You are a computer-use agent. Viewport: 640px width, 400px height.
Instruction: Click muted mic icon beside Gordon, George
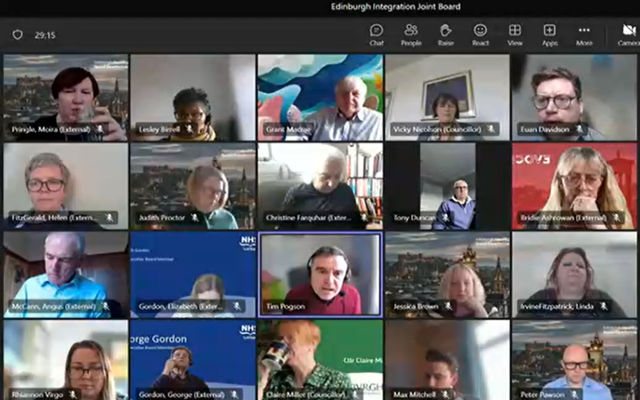[x=234, y=395]
